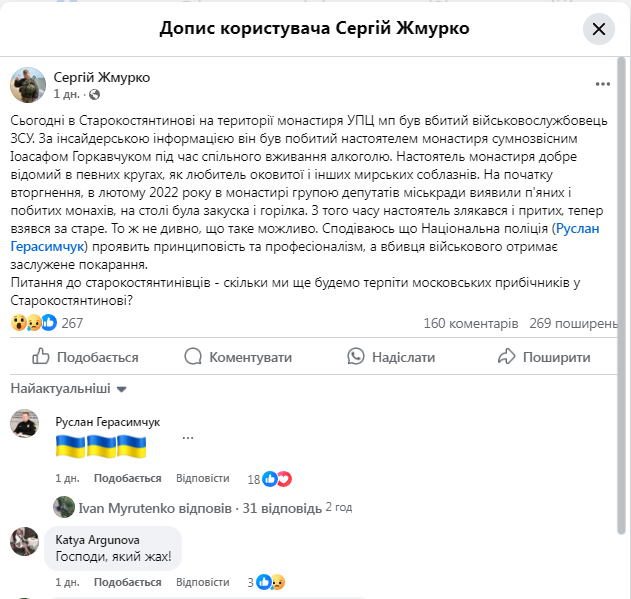631x599 pixels.
Task: Close the post dialog with X button
Action: [598, 29]
